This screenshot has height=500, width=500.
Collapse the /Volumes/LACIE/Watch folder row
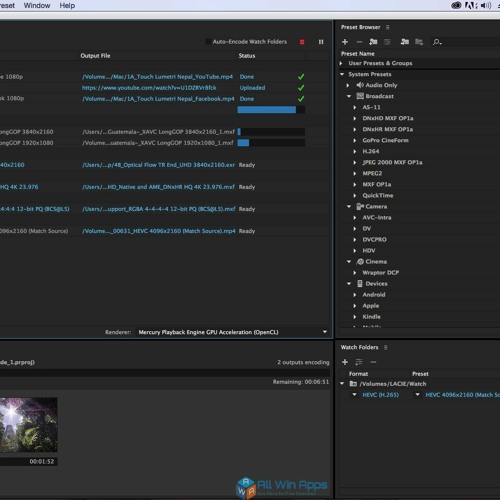342,384
